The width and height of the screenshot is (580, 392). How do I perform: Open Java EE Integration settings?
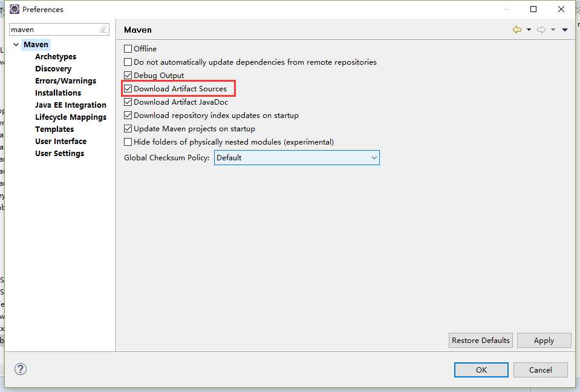point(71,105)
